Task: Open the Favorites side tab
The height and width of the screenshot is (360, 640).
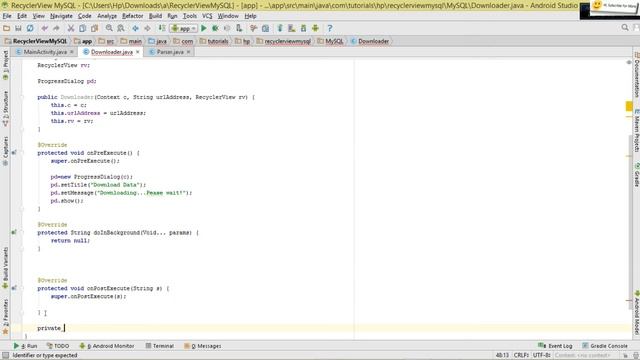Action: [x=5, y=316]
